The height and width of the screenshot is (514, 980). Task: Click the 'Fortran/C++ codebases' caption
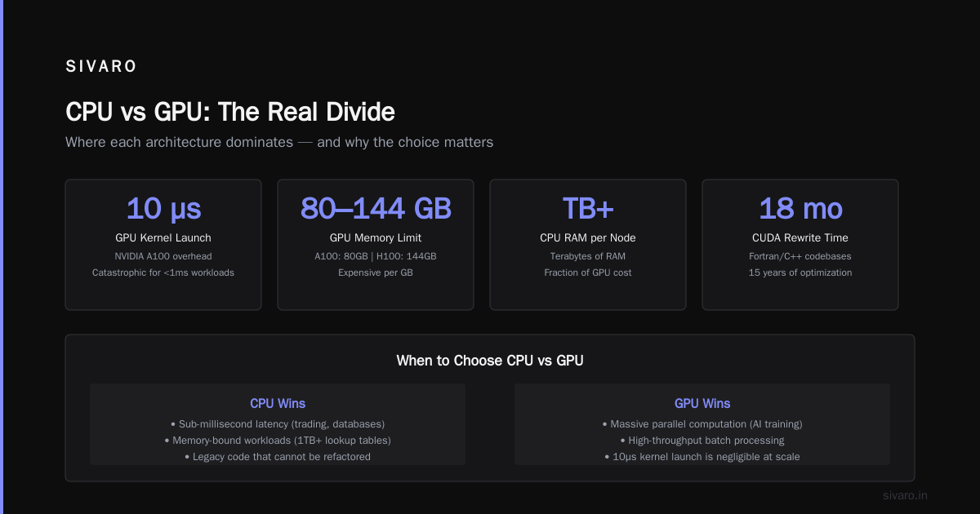coord(800,256)
